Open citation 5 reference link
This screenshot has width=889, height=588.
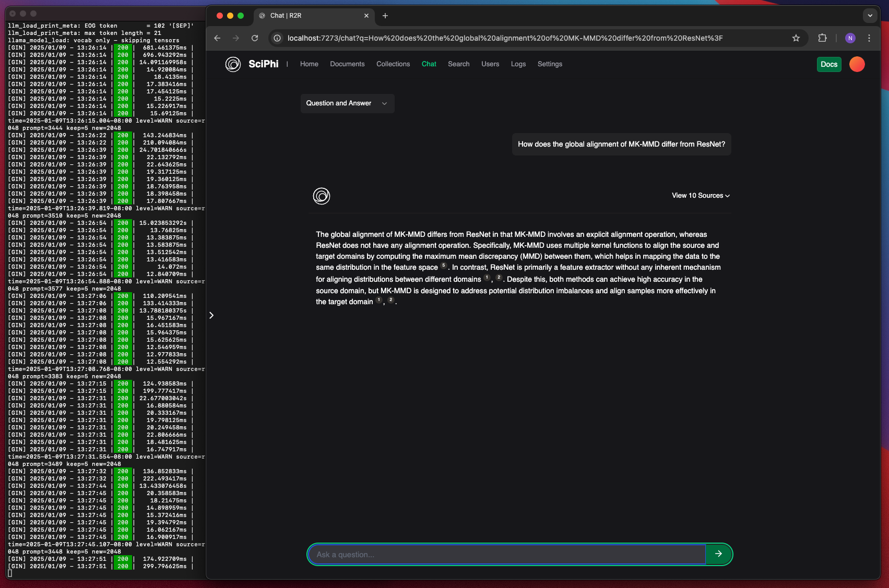[x=444, y=266]
